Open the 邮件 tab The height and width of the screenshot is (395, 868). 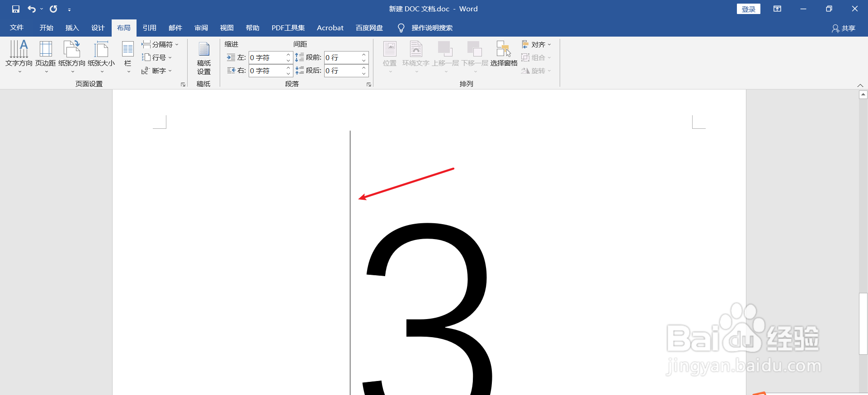tap(175, 28)
